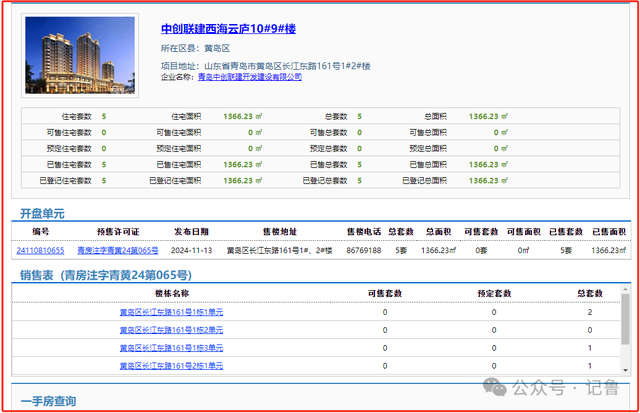Click the project building thumbnail image

point(80,56)
